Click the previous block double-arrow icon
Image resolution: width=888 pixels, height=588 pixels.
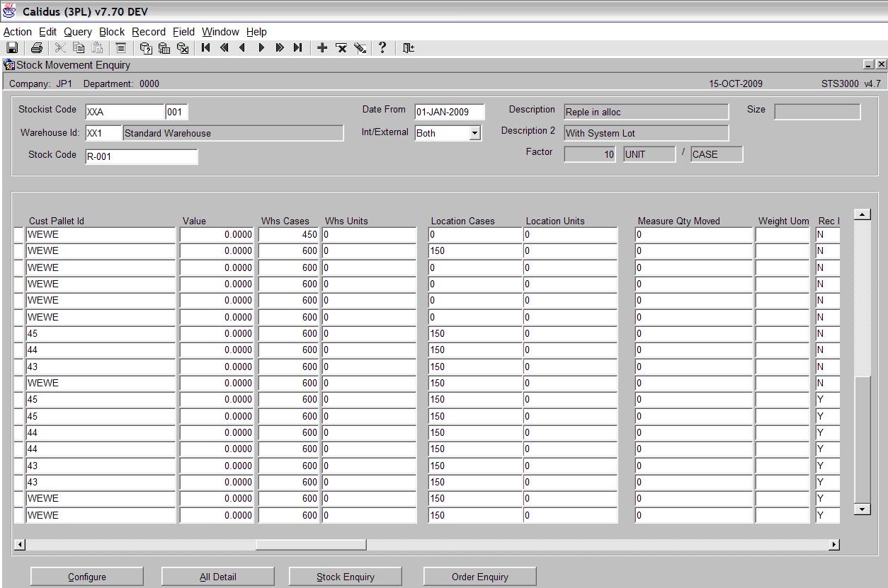(224, 48)
